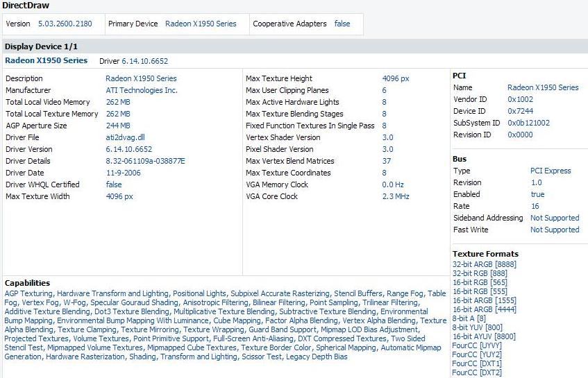Click the Bus Type PCI Express value
Image resolution: width=588 pixels, height=378 pixels.
[550, 171]
